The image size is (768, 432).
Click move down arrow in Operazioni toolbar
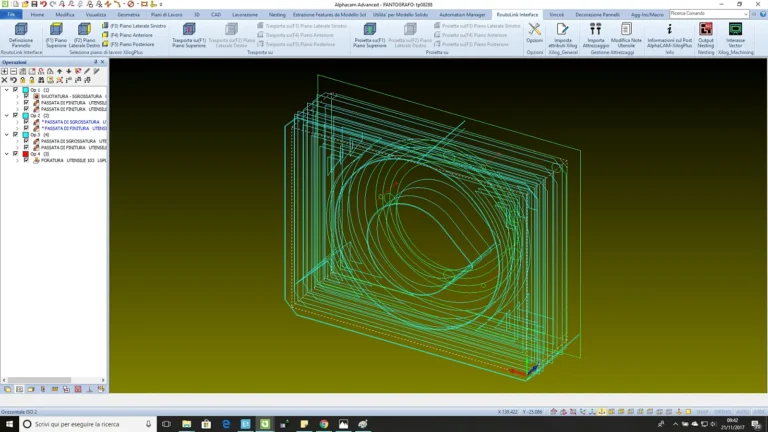[69, 72]
